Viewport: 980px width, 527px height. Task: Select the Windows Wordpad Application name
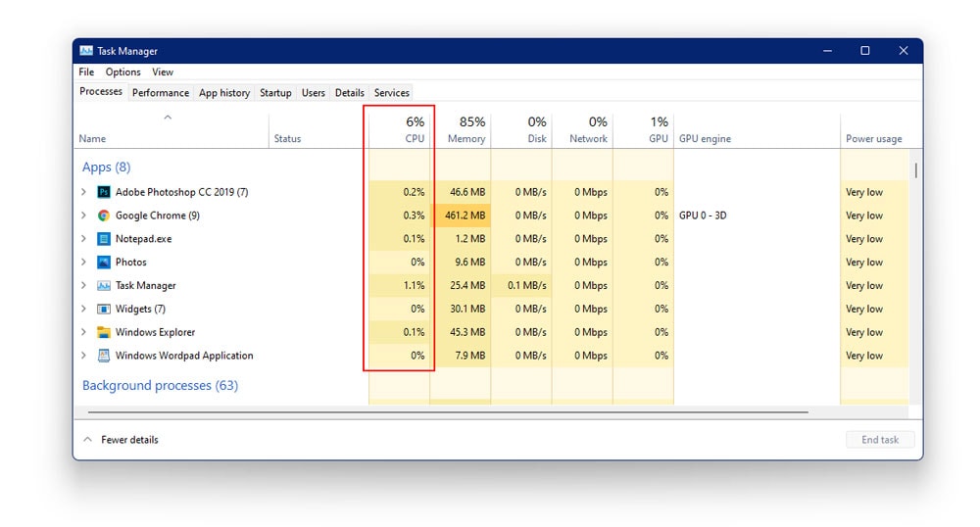(x=184, y=356)
